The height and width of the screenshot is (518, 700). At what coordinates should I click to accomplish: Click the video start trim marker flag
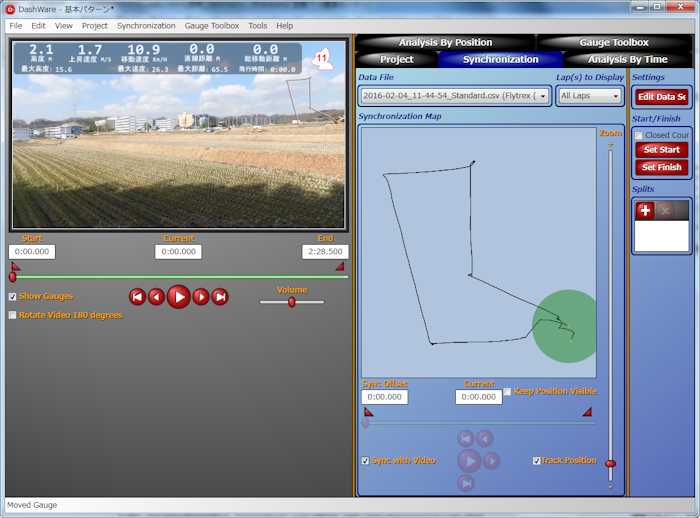(x=15, y=266)
